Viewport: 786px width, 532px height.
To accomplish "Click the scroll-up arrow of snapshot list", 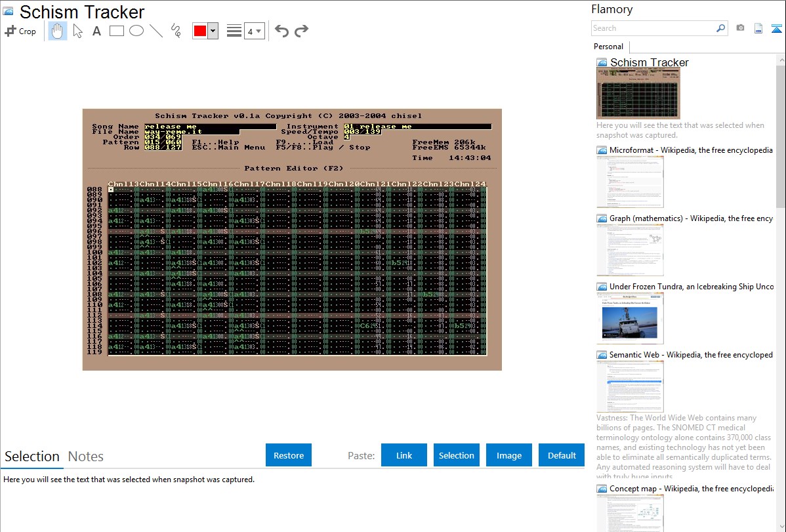I will click(x=781, y=60).
